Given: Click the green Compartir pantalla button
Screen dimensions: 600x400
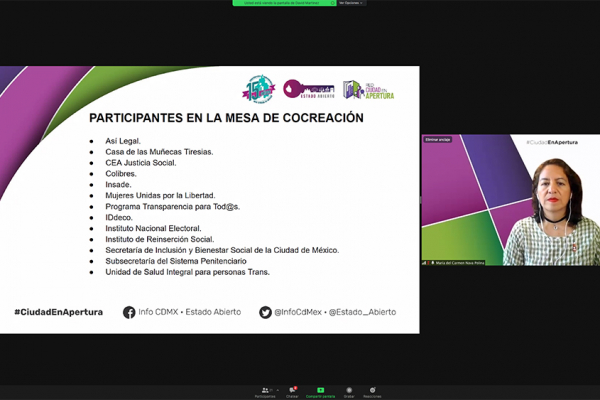Looking at the screenshot, I should click(321, 392).
